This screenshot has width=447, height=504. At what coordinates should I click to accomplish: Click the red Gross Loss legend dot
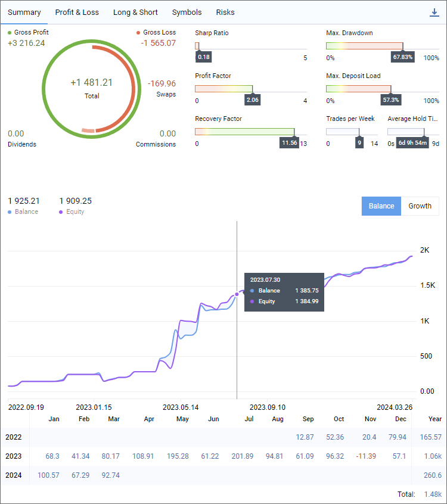139,33
